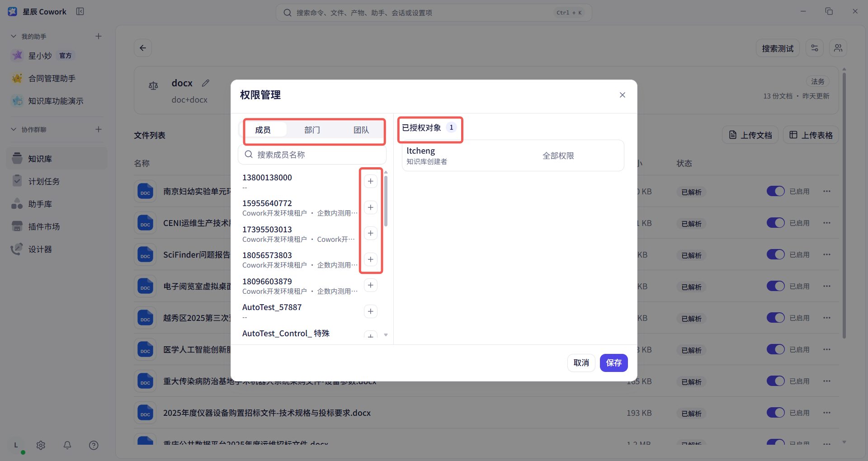Close the 权限管理 dialog
The width and height of the screenshot is (868, 461).
tap(623, 95)
